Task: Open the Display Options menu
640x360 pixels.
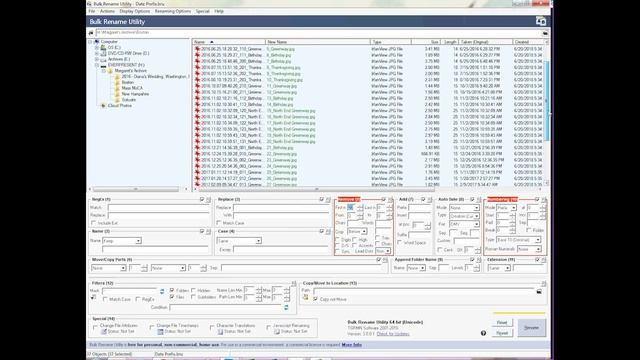Action: click(135, 11)
